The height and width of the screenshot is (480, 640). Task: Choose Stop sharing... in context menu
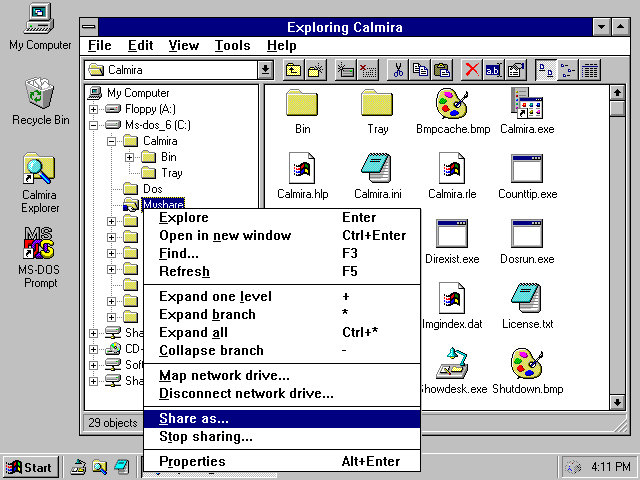click(282, 437)
